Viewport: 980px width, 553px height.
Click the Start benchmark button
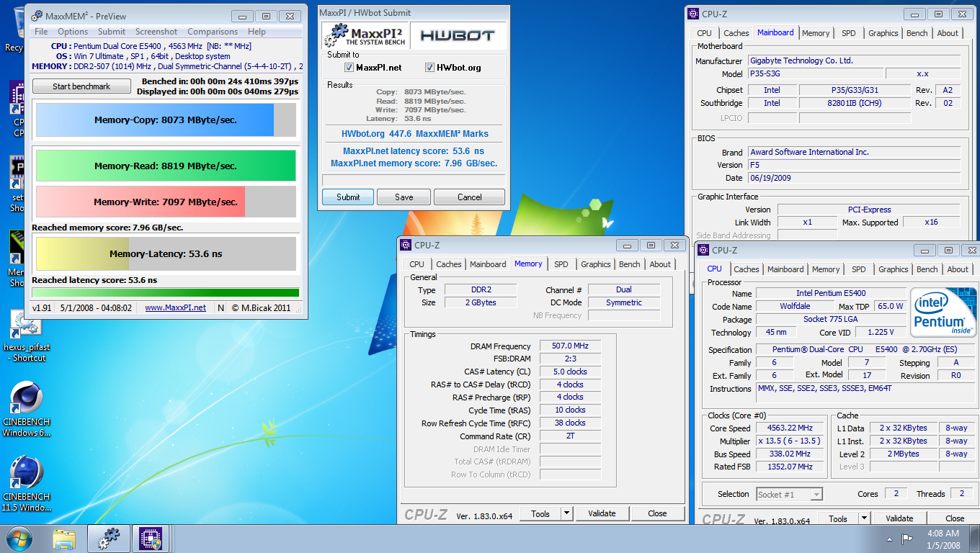click(x=81, y=86)
